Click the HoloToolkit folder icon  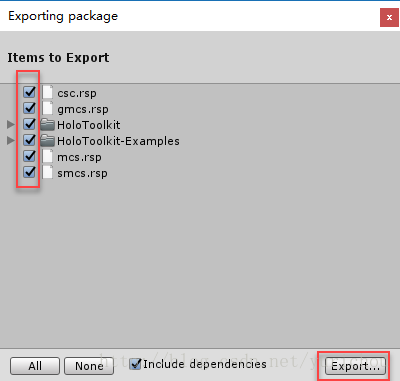(47, 125)
